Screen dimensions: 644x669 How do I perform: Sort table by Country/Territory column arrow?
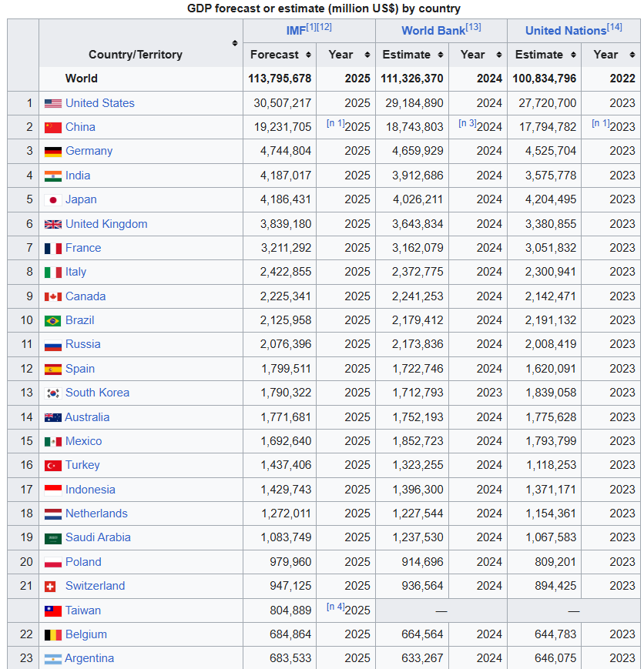click(x=234, y=43)
